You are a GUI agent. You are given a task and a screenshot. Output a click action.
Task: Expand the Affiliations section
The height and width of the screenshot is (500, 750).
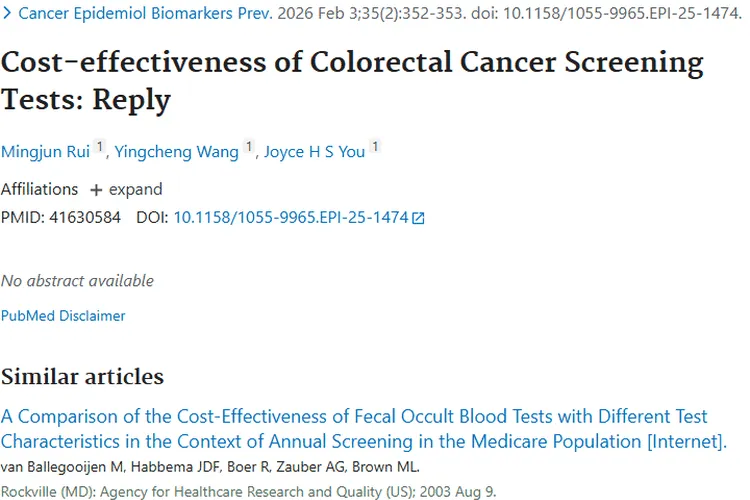pyautogui.click(x=126, y=189)
